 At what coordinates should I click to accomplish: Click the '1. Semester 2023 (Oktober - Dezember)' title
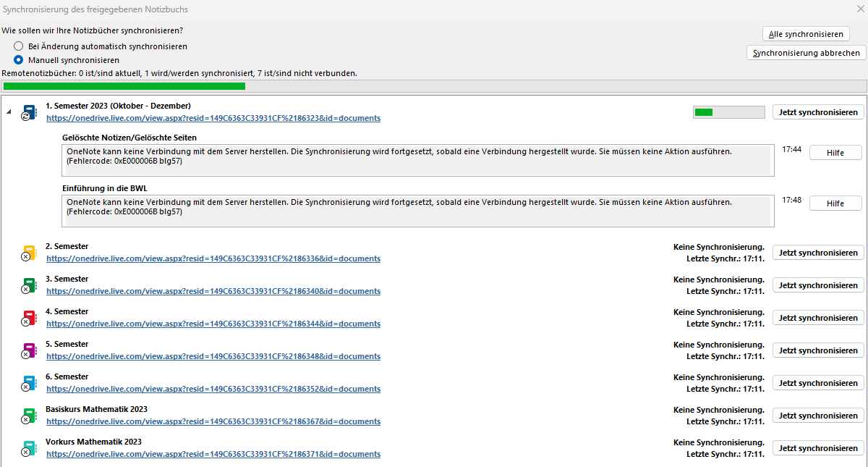click(x=118, y=106)
